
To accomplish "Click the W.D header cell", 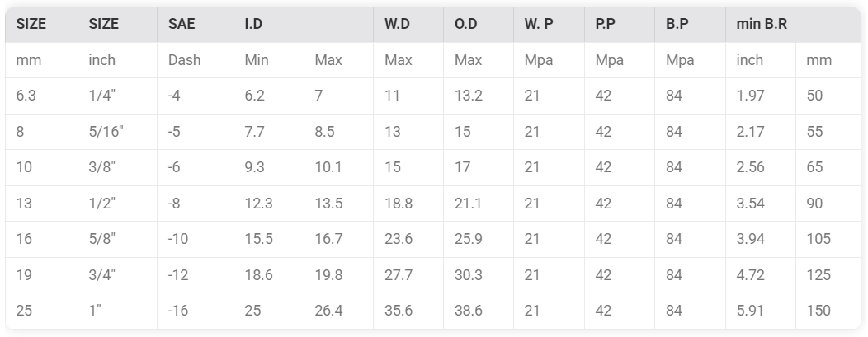I will (x=408, y=25).
